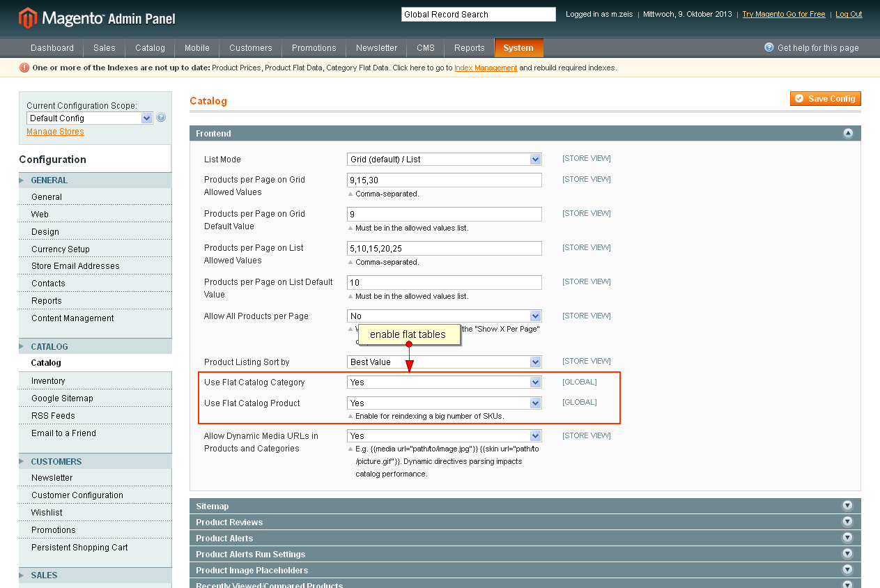The image size is (880, 588).
Task: Open Content Management in sidebar
Action: (x=95, y=318)
